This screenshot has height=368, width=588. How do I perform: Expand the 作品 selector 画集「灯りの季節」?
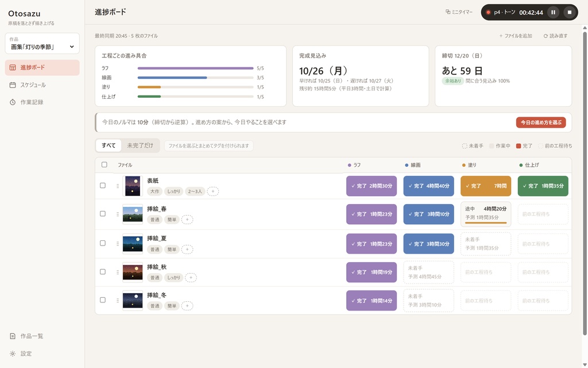42,44
